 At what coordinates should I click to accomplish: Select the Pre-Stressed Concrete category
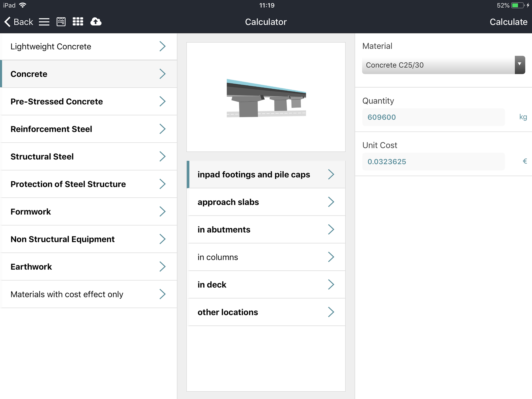point(57,102)
